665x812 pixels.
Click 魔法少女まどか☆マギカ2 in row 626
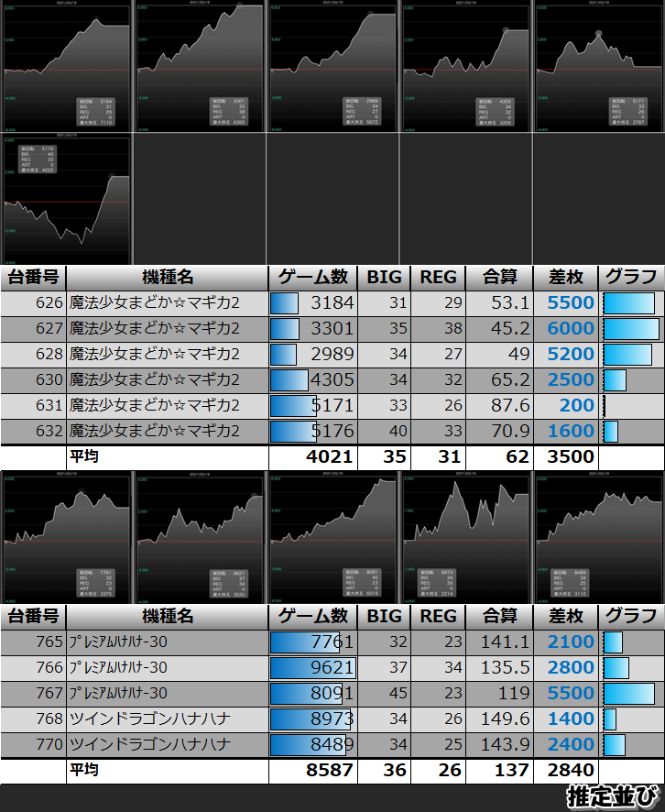coord(155,303)
